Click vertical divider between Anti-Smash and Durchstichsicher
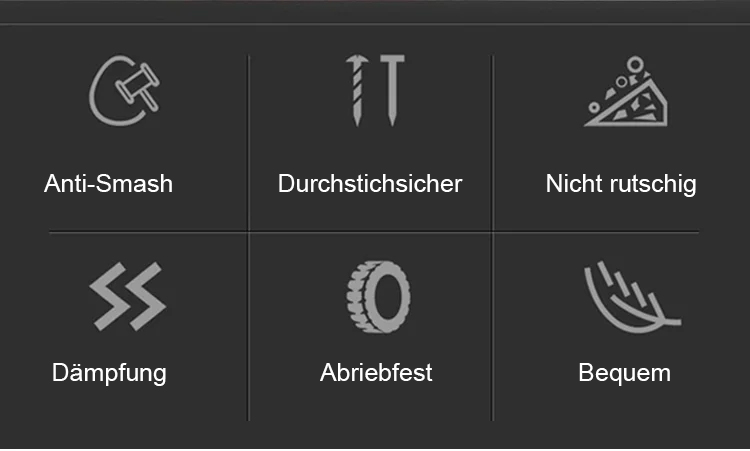Image resolution: width=750 pixels, height=451 pixels. pyautogui.click(x=248, y=143)
